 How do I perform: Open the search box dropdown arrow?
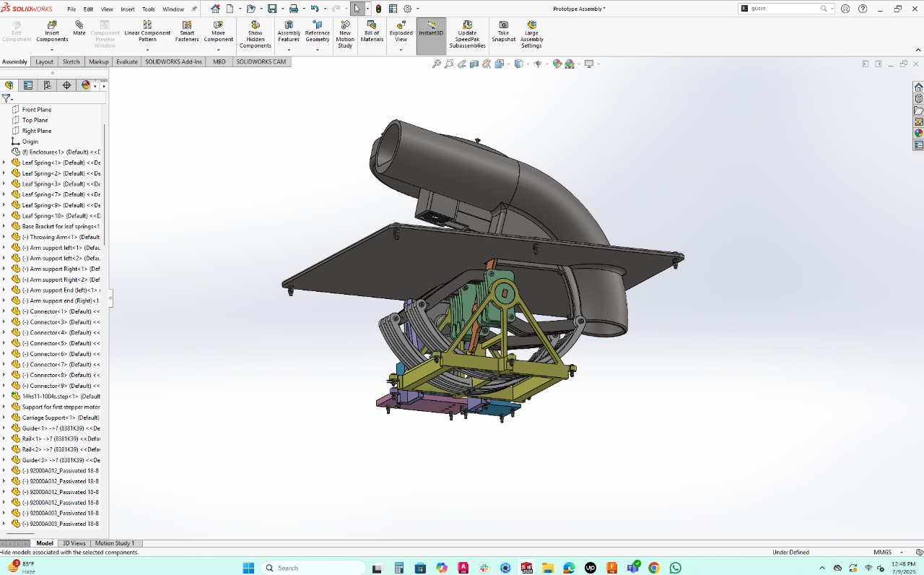pyautogui.click(x=832, y=9)
